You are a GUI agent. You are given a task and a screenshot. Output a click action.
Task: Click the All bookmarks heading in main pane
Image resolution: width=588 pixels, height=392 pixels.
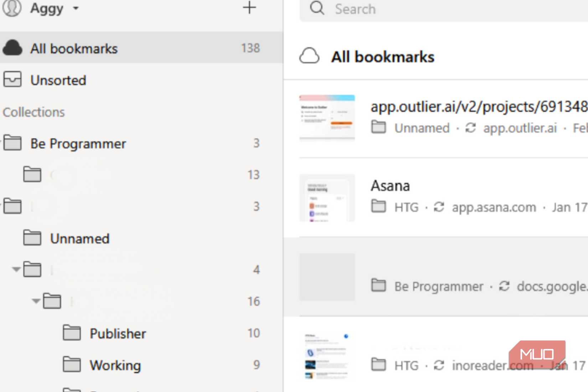[x=383, y=57]
